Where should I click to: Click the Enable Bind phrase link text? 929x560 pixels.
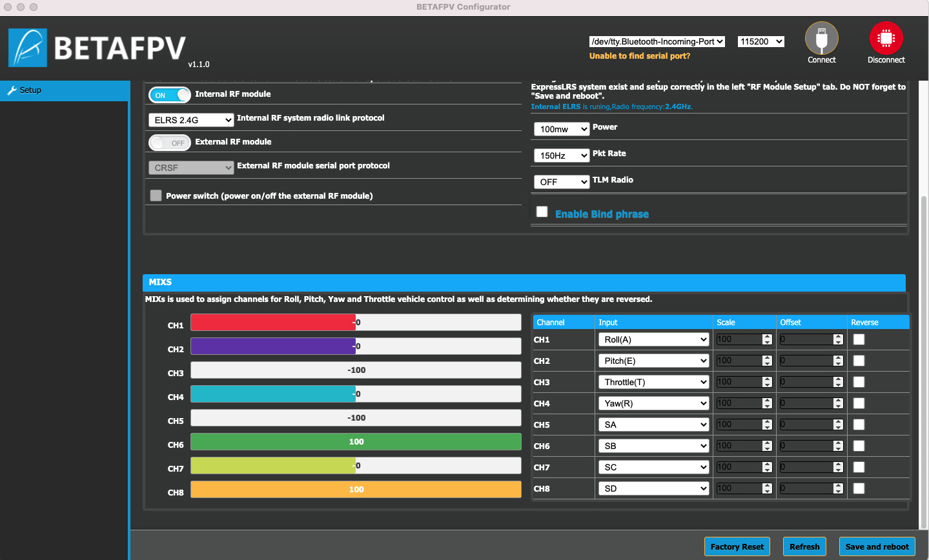pos(602,214)
